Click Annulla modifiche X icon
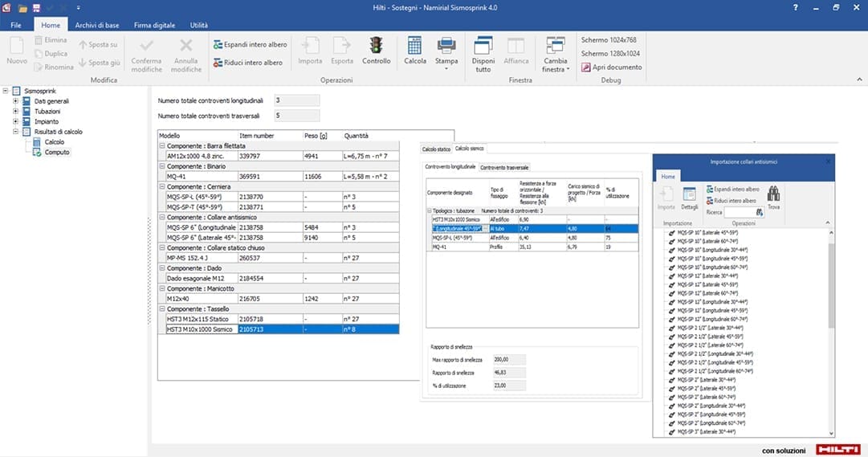This screenshot has height=457, width=868. pyautogui.click(x=186, y=46)
